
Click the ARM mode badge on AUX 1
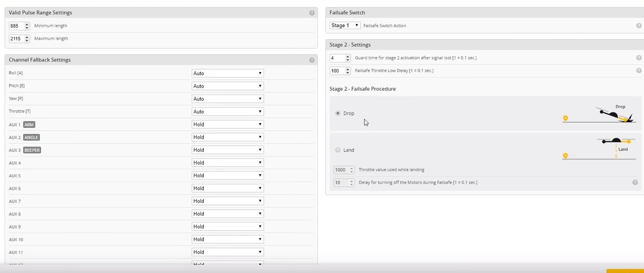(x=29, y=124)
